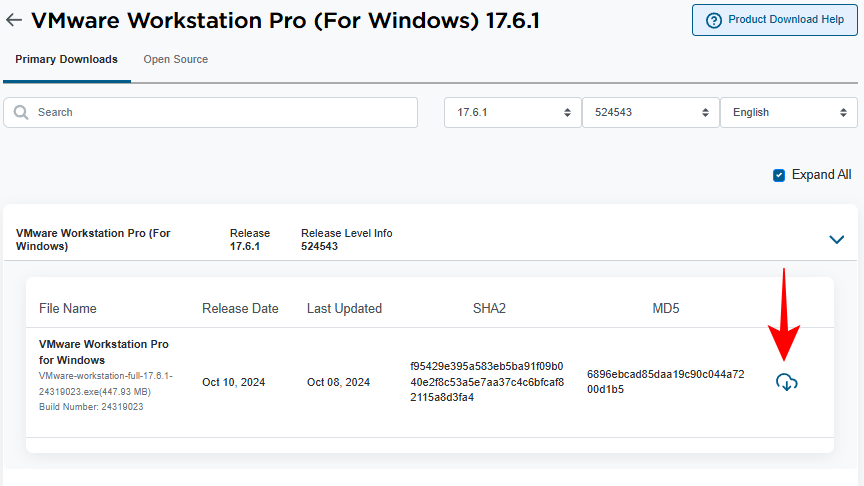Viewport: 864px width, 486px height.
Task: Open Product Download Help
Action: coord(774,20)
